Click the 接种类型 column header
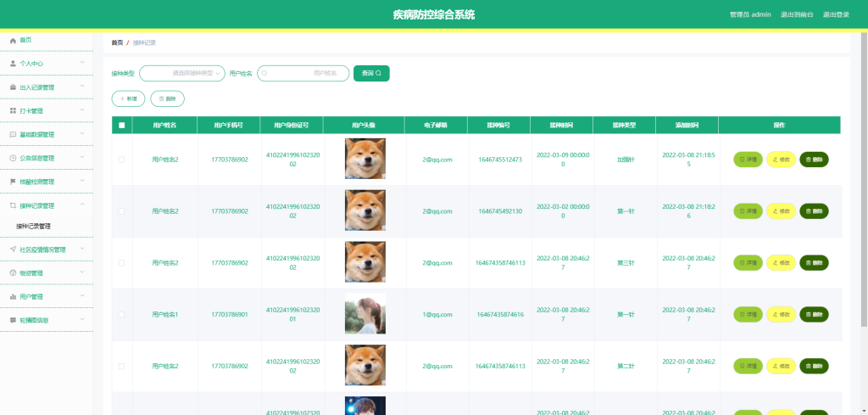Image resolution: width=868 pixels, height=415 pixels. (624, 126)
